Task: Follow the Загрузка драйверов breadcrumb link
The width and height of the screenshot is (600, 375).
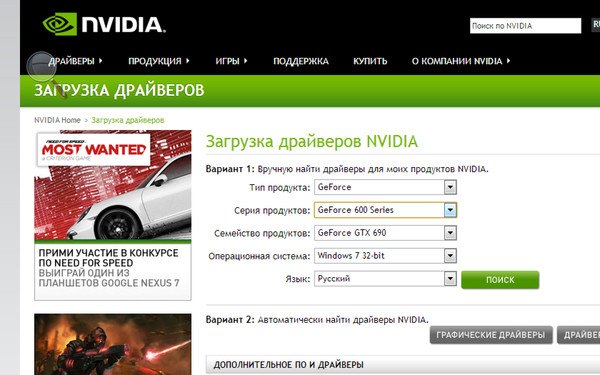Action: (x=128, y=120)
